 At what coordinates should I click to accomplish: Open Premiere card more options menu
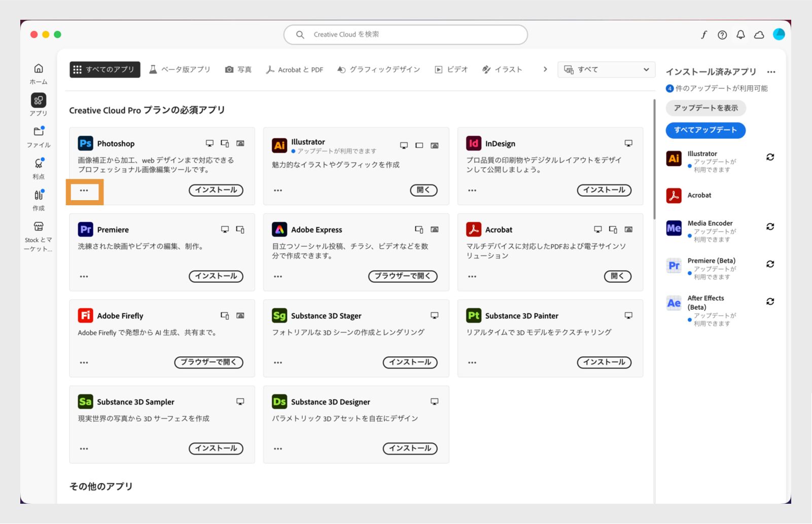coord(84,277)
